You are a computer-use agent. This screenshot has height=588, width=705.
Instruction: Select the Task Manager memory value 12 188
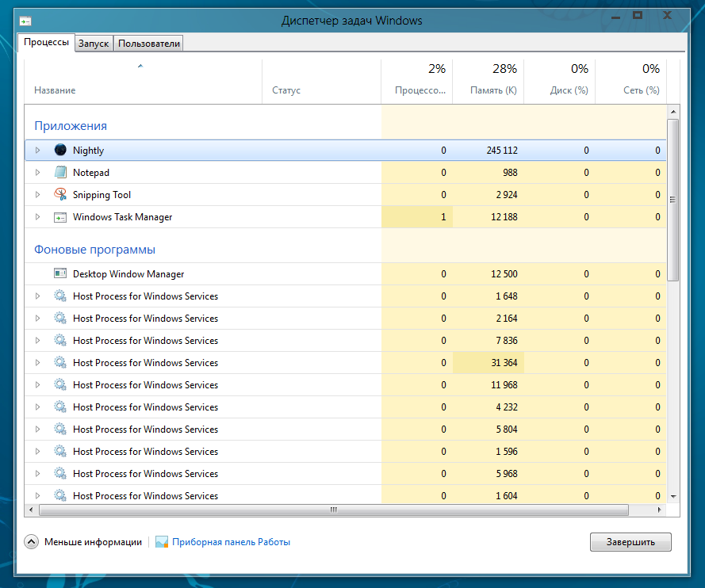click(504, 217)
